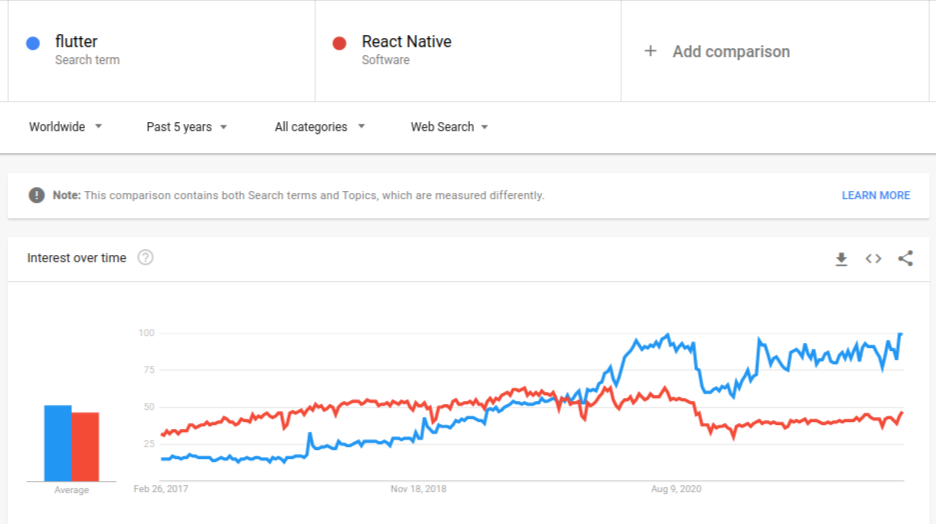Follow the LEARN MORE link
Image resolution: width=936 pixels, height=524 pixels.
[x=875, y=195]
